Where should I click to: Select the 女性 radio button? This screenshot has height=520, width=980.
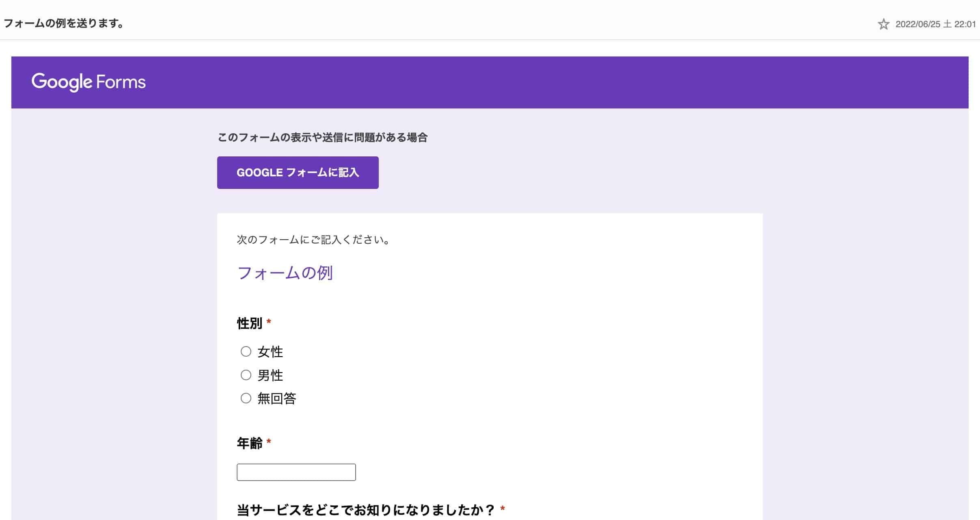246,351
